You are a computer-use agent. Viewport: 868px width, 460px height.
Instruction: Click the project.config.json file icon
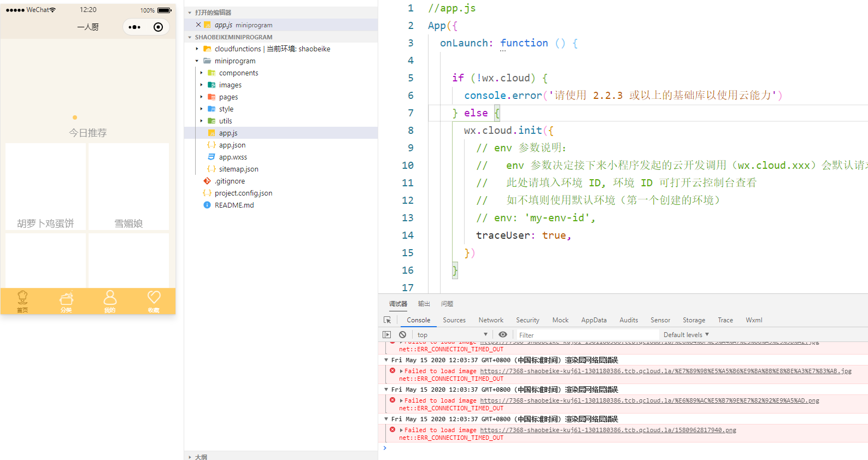point(207,193)
